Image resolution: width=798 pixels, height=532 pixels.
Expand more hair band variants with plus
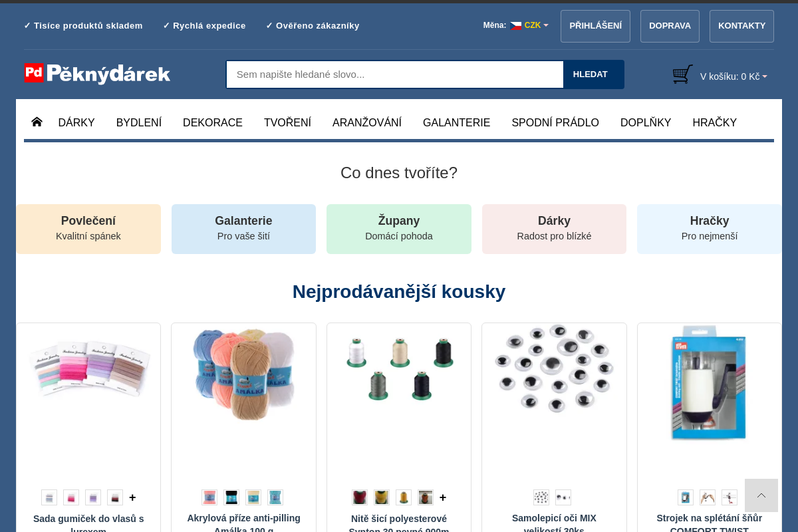[x=132, y=497]
